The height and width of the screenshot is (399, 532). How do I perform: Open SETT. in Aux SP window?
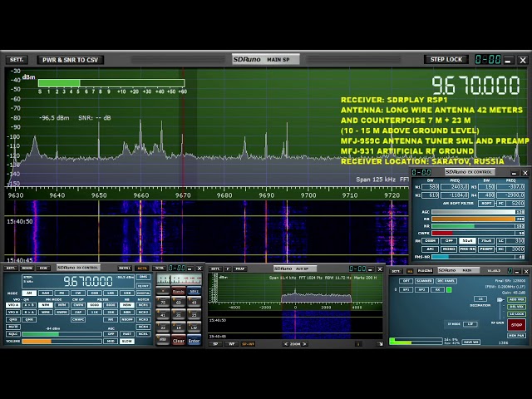point(215,268)
